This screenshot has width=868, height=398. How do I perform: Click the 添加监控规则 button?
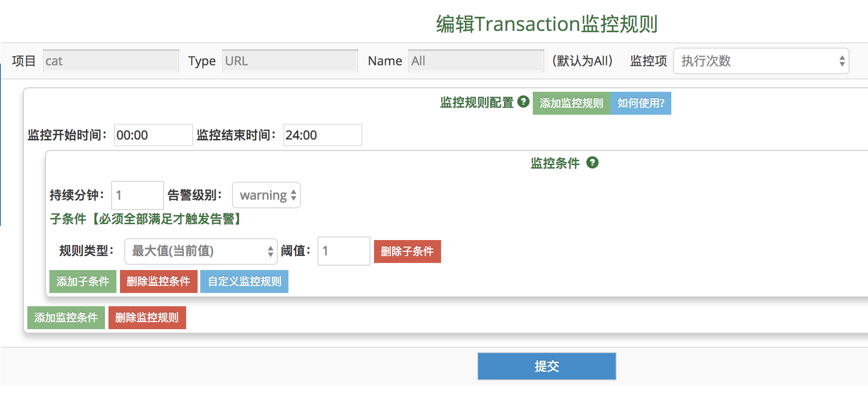pyautogui.click(x=571, y=103)
